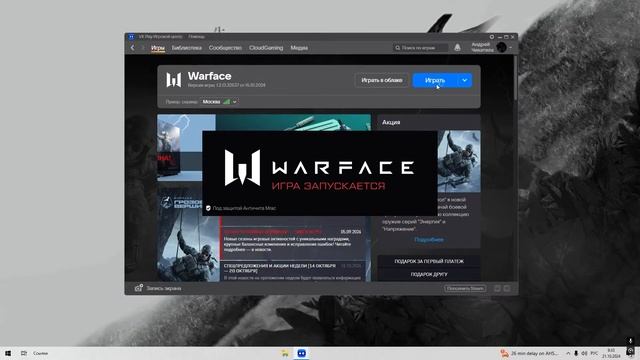Switch to the CloudGaming tab
The width and height of the screenshot is (640, 360).
[x=266, y=48]
